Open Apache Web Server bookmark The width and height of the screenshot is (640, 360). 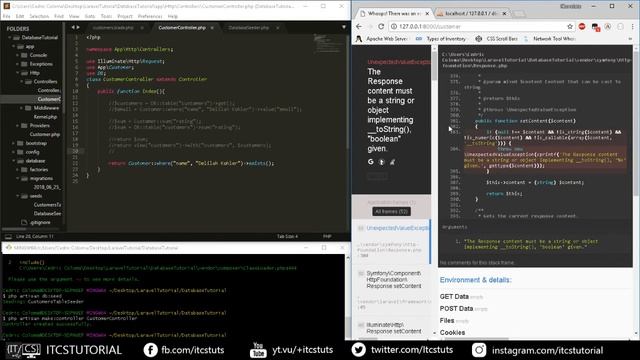coord(382,39)
